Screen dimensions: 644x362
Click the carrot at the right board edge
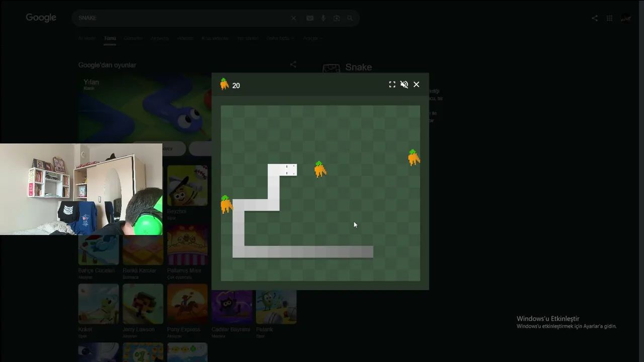[414, 158]
